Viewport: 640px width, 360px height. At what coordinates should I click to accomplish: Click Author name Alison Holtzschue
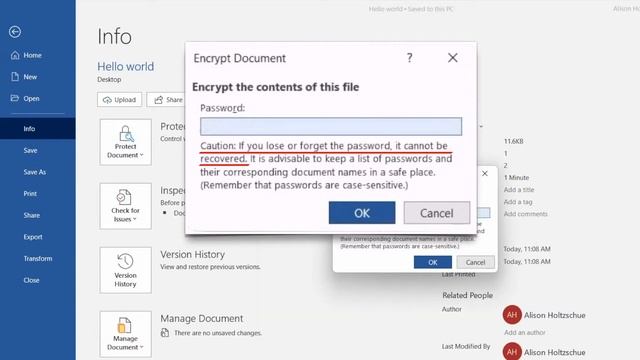click(555, 315)
